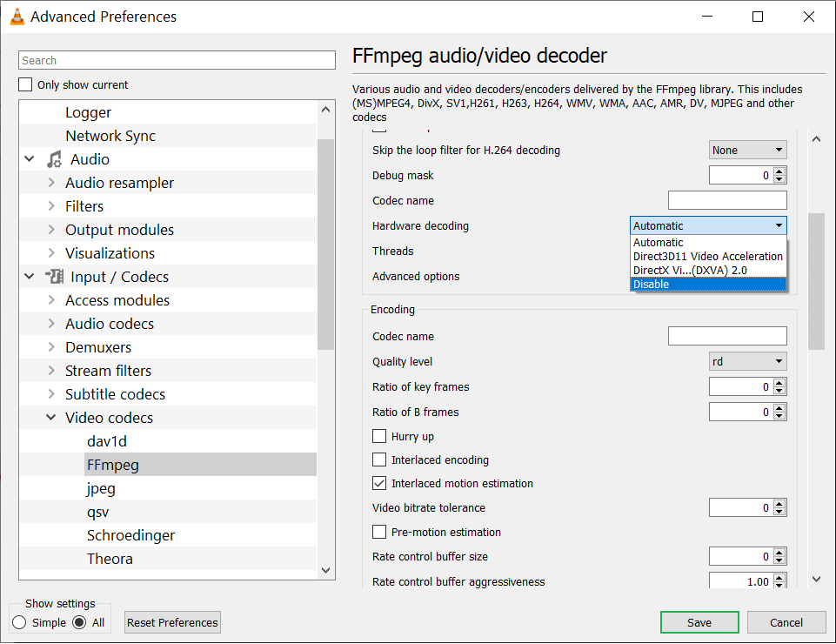Image resolution: width=836 pixels, height=644 pixels.
Task: Click the tree list scroll-up arrow
Action: click(x=325, y=110)
